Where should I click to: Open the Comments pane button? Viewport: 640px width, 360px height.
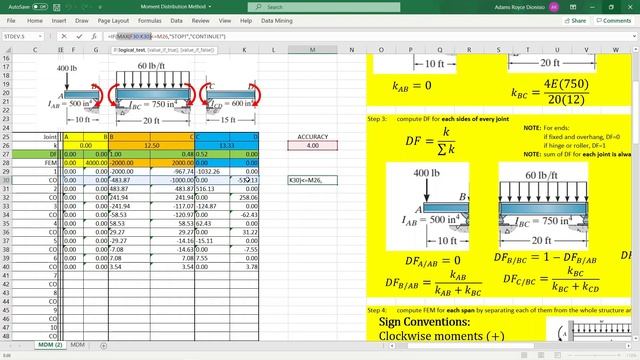(613, 20)
